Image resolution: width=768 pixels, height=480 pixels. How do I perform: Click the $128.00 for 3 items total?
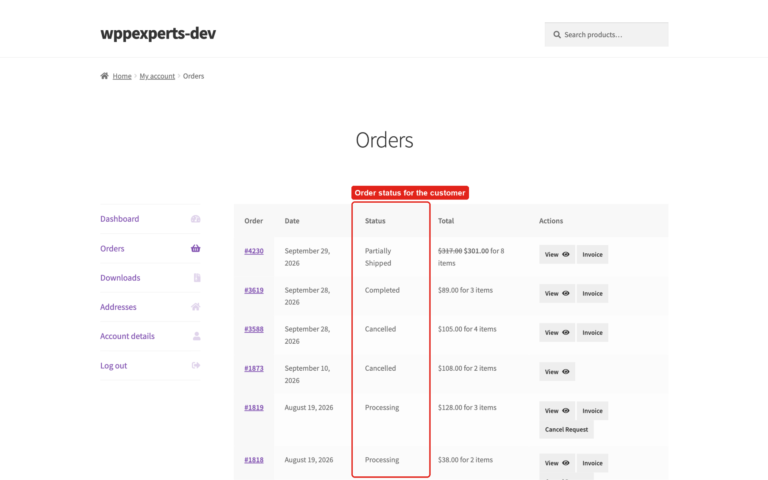[x=467, y=408]
